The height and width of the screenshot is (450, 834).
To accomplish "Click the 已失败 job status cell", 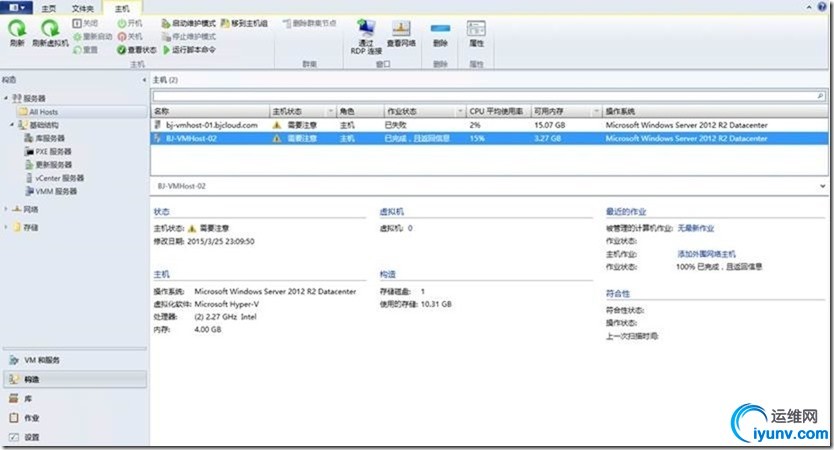I will coord(396,125).
